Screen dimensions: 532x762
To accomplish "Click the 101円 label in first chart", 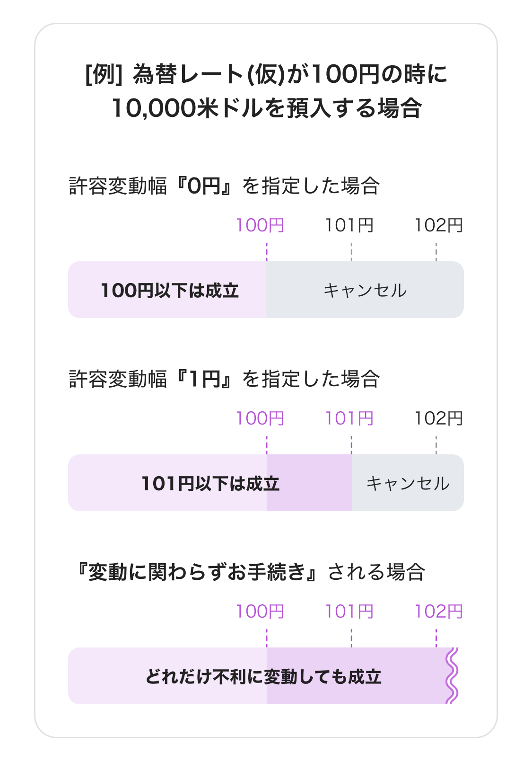I will tap(349, 225).
